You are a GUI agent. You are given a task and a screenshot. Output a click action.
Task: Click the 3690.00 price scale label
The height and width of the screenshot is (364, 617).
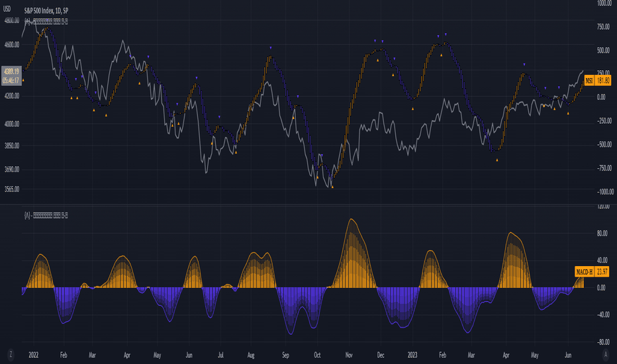click(x=12, y=169)
